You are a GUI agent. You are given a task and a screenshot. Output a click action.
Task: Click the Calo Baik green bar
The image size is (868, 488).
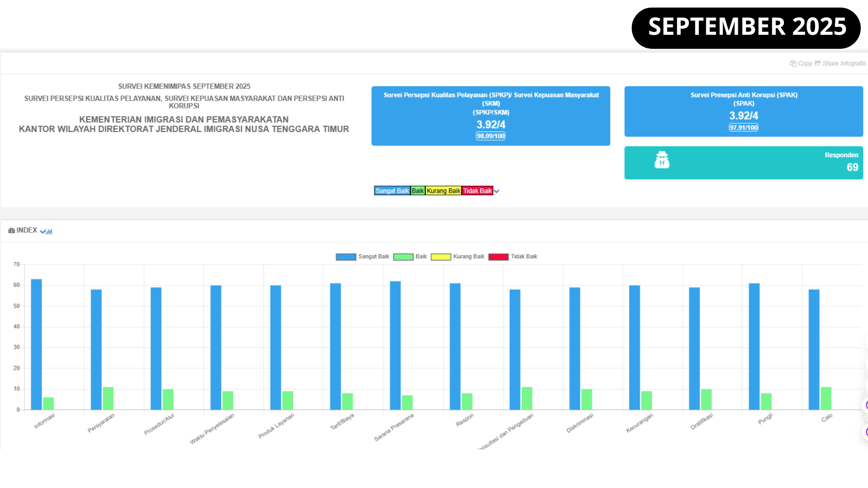(x=826, y=399)
